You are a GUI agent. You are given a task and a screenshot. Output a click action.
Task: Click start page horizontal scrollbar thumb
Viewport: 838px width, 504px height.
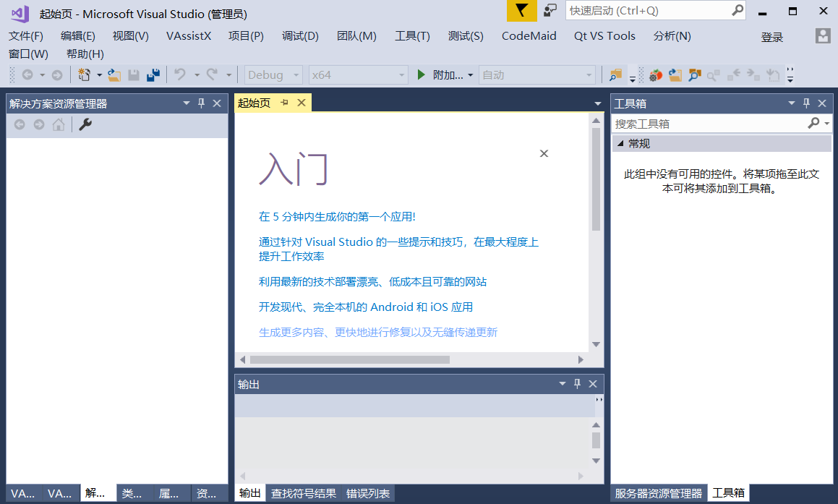(349, 359)
